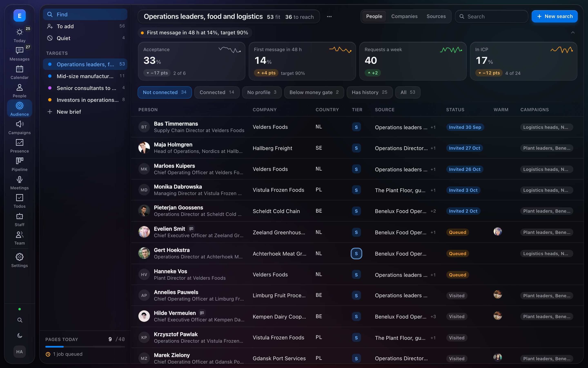Click the top Search input field
Screen dimensions: 588x368
(491, 16)
